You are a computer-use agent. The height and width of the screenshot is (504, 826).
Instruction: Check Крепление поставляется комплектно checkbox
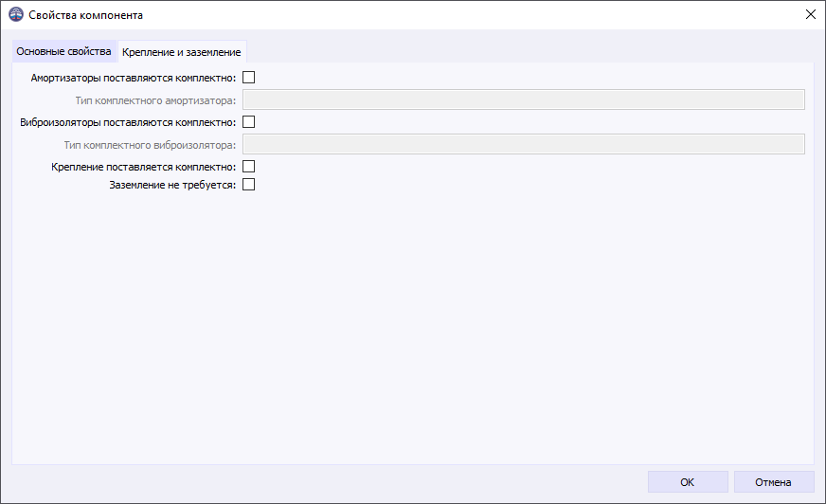click(248, 167)
